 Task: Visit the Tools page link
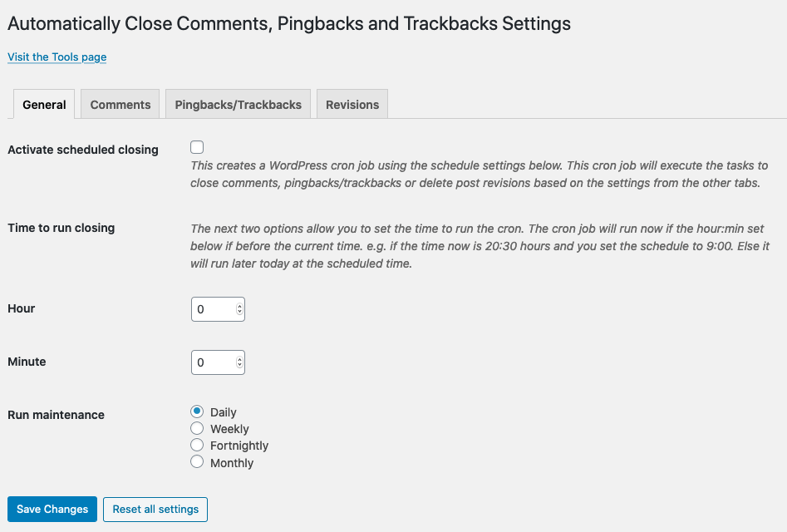pyautogui.click(x=57, y=57)
